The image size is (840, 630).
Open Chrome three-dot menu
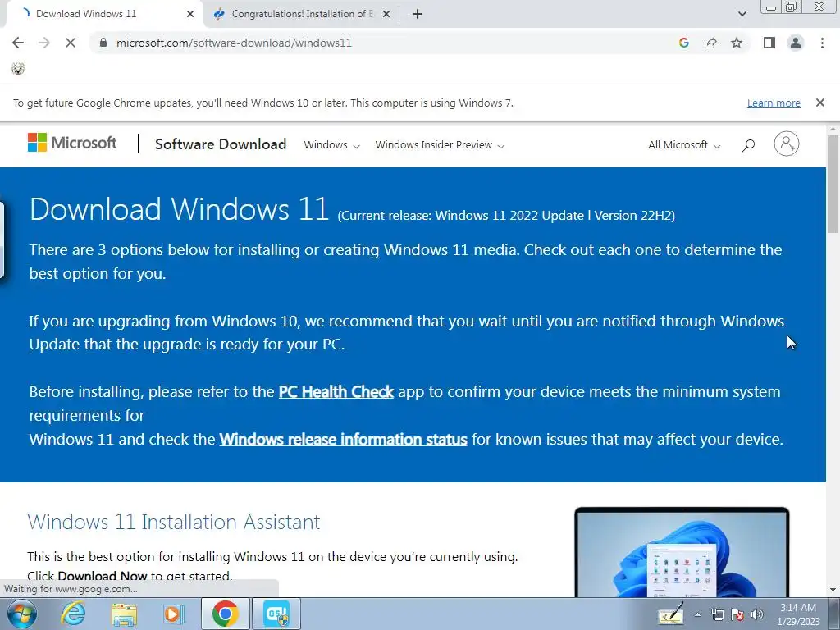(822, 43)
